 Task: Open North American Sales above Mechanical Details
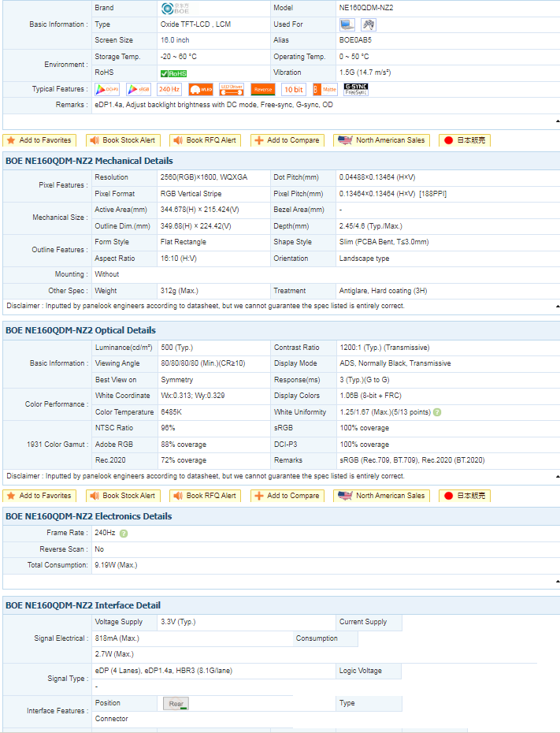tap(381, 140)
